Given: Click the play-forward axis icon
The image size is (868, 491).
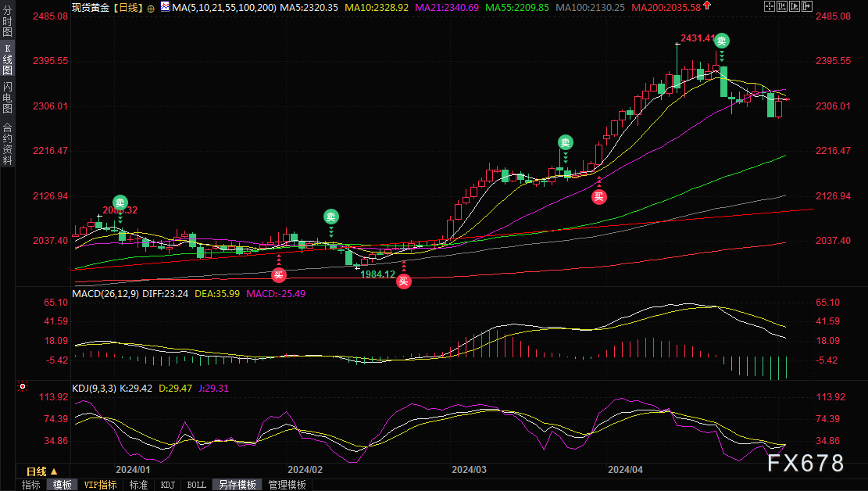Looking at the screenshot, I should point(795,7).
